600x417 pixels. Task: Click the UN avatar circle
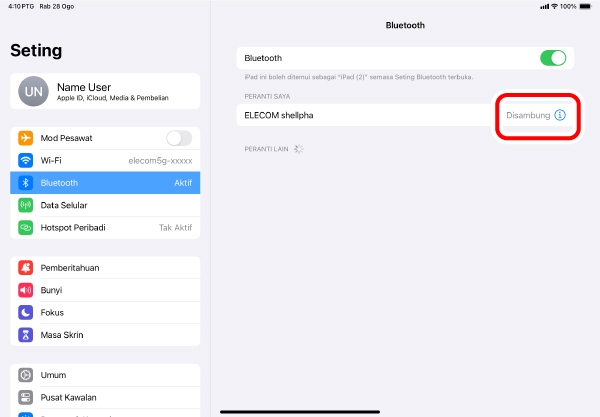tap(34, 91)
